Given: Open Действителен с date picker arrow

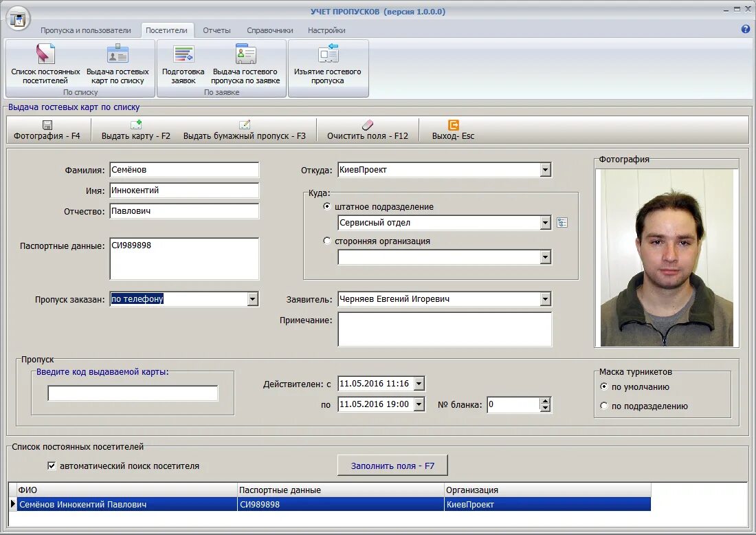Looking at the screenshot, I should pyautogui.click(x=419, y=384).
